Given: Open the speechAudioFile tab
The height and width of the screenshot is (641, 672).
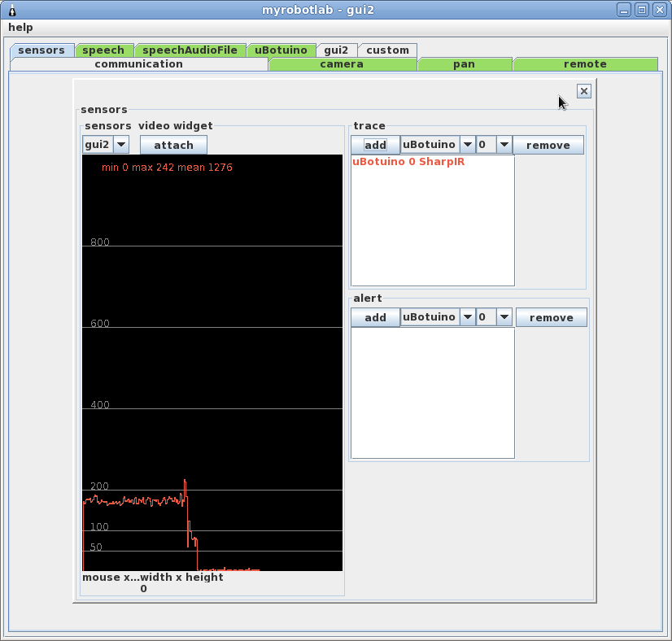Looking at the screenshot, I should [190, 50].
